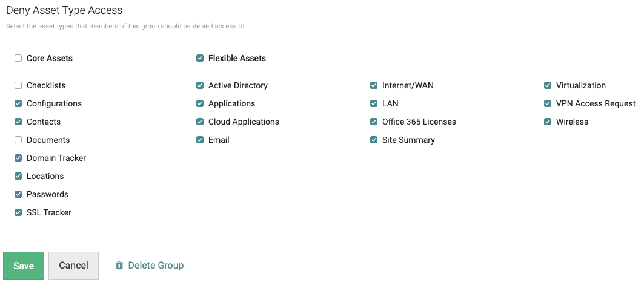644x288 pixels.
Task: Disable the SSL Tracker checkbox
Action: pos(18,213)
